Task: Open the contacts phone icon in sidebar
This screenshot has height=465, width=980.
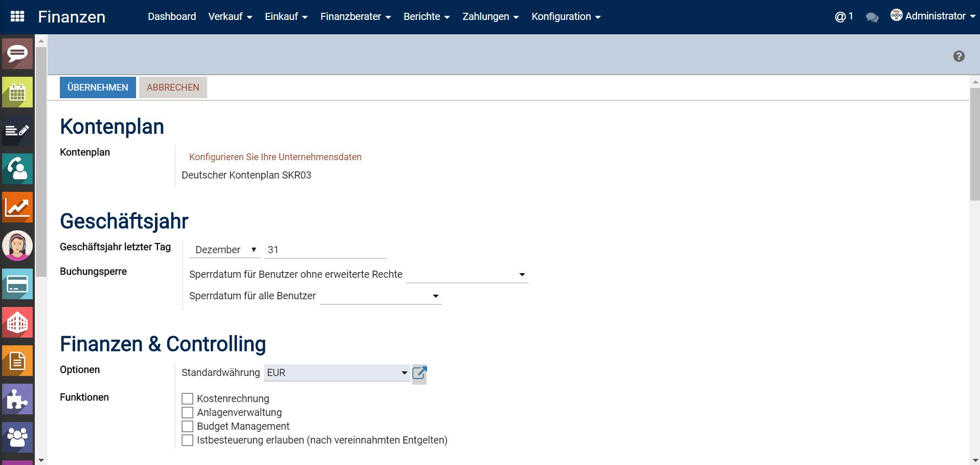Action: click(x=17, y=169)
